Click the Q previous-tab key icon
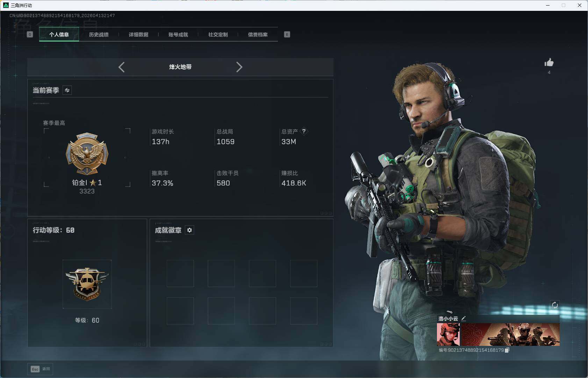This screenshot has height=378, width=588. pyautogui.click(x=30, y=34)
